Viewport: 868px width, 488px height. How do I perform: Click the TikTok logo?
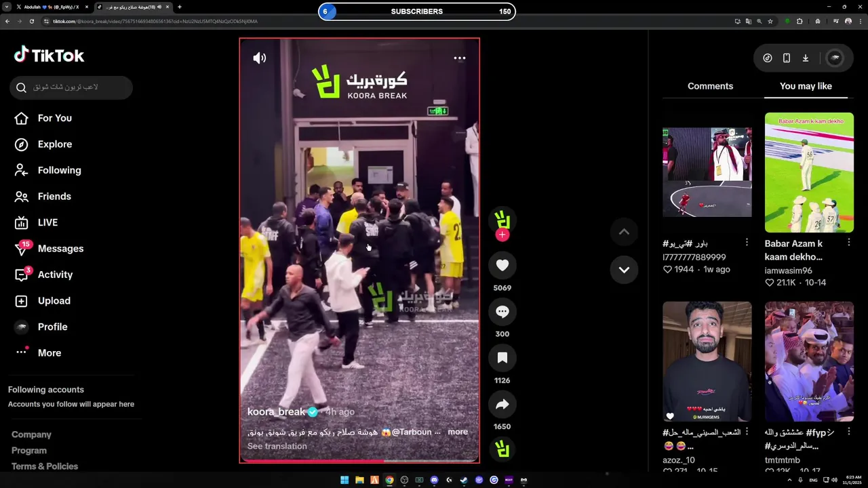tap(49, 55)
